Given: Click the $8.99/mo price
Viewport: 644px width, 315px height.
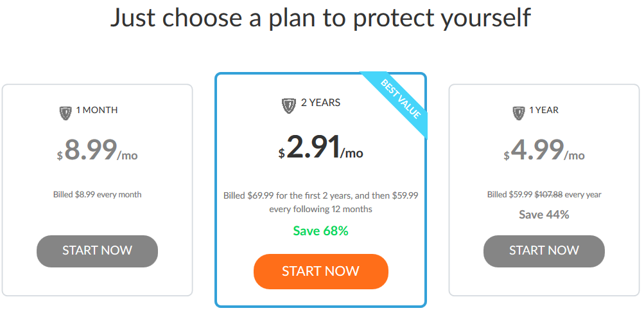Looking at the screenshot, I should click(98, 150).
